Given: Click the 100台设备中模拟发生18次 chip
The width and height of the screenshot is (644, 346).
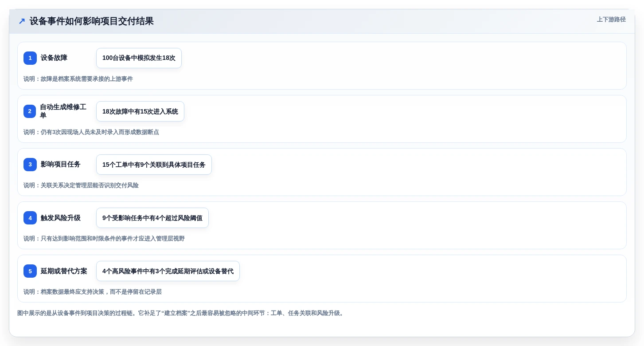Looking at the screenshot, I should (x=139, y=58).
